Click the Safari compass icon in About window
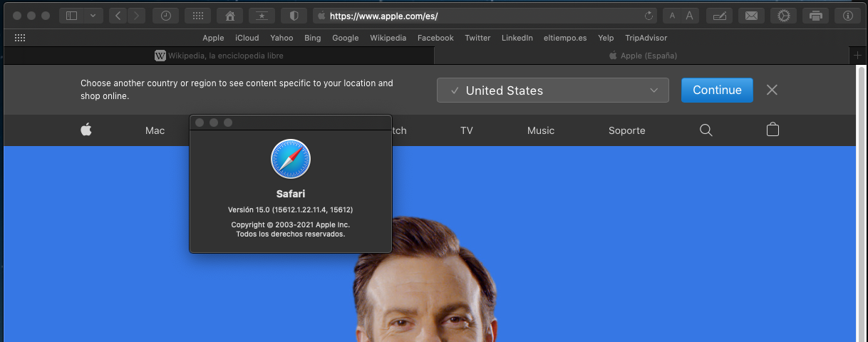 point(291,159)
